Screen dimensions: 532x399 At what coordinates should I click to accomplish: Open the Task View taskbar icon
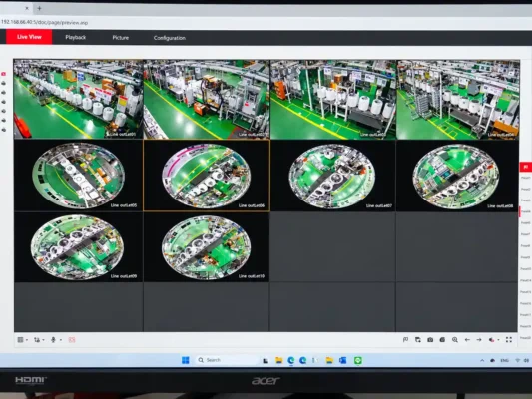266,361
